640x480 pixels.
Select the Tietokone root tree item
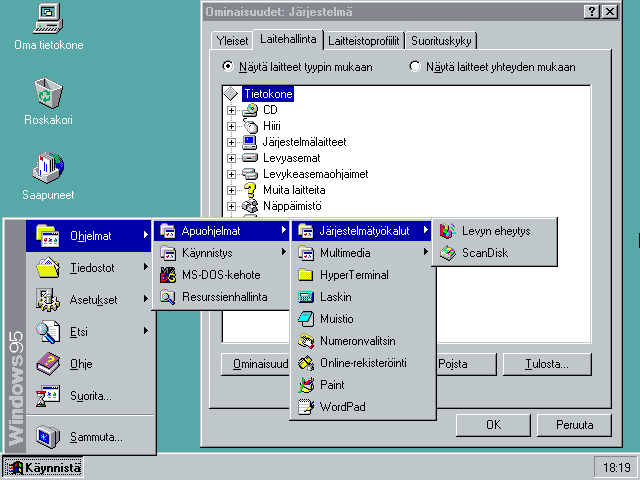coord(268,94)
